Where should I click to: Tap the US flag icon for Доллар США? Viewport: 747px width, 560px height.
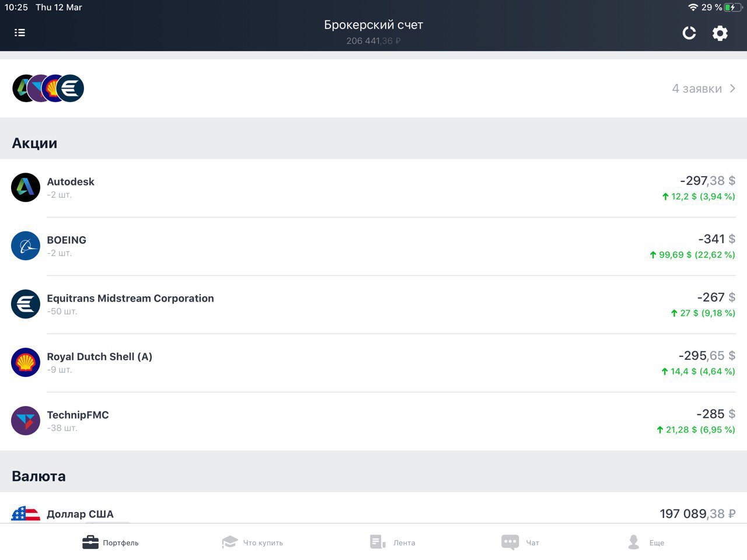click(x=26, y=514)
